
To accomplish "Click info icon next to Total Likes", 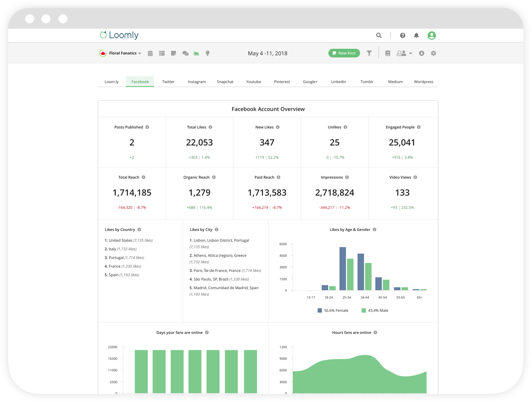I will click(x=210, y=127).
